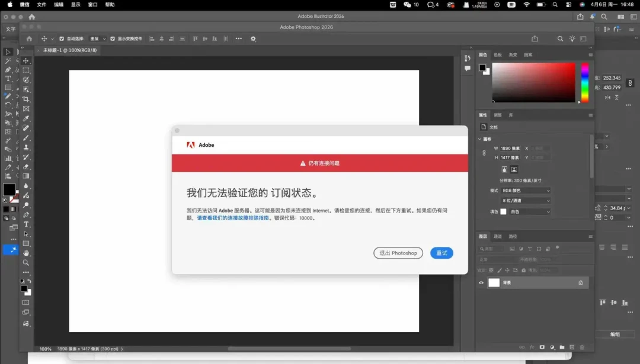Click the rainbow hue slider
Viewport: 640px width, 364px height.
[x=585, y=82]
